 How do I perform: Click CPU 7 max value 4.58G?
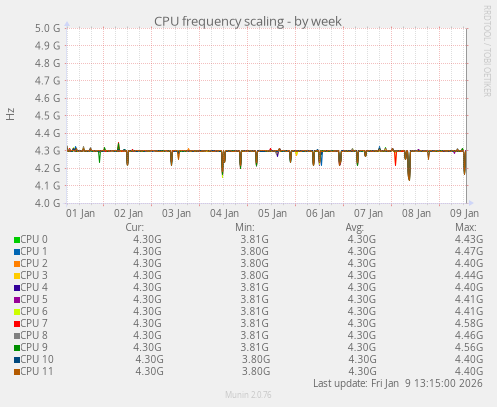pyautogui.click(x=469, y=323)
